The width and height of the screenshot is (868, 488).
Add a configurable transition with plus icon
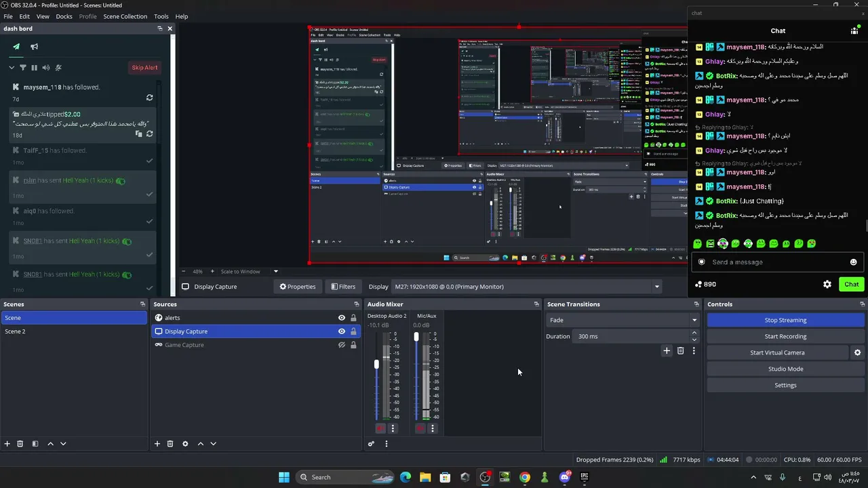tap(667, 350)
